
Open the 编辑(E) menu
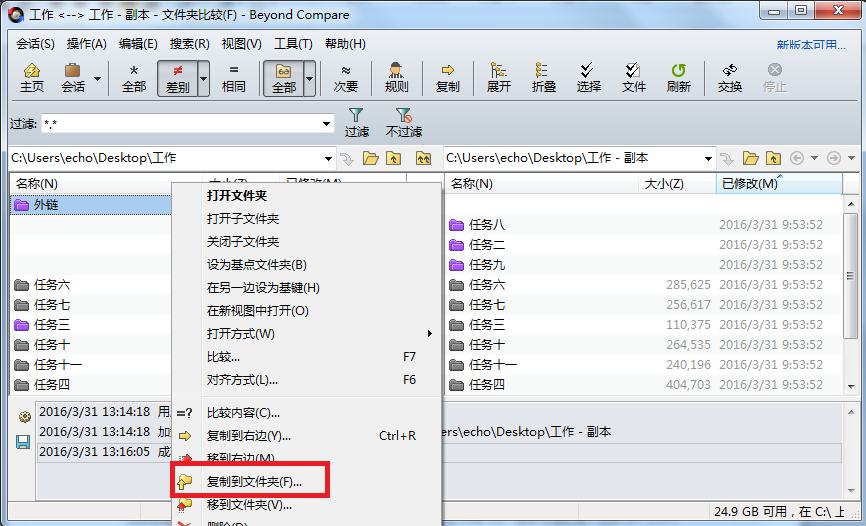coord(138,44)
